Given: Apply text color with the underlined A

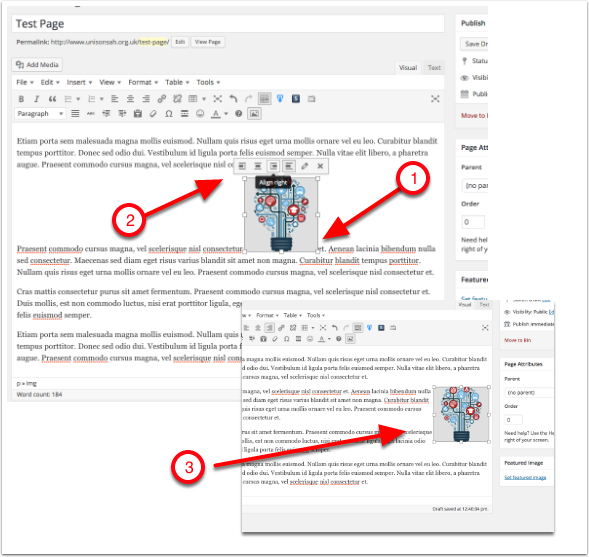Looking at the screenshot, I should point(216,114).
